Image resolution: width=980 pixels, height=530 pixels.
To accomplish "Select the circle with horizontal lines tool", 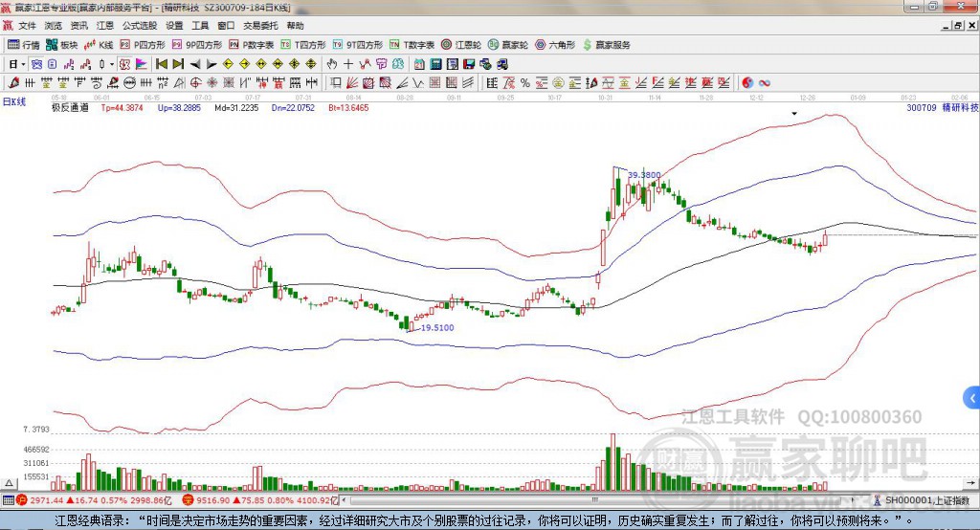I will coord(130,83).
